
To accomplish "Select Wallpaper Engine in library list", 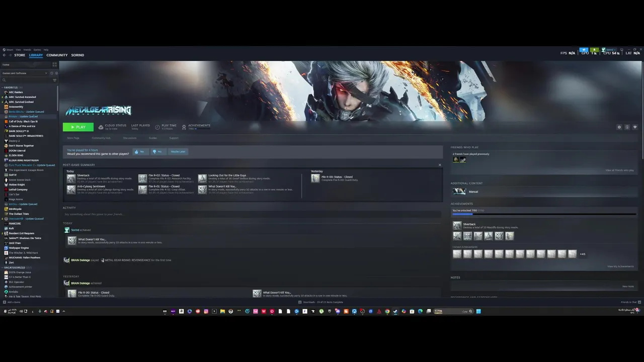I will 19,248.
